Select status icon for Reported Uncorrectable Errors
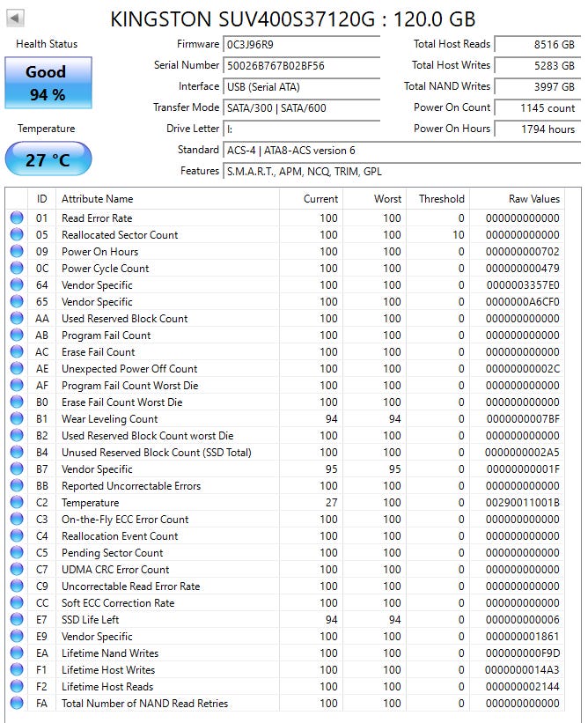 click(x=17, y=485)
